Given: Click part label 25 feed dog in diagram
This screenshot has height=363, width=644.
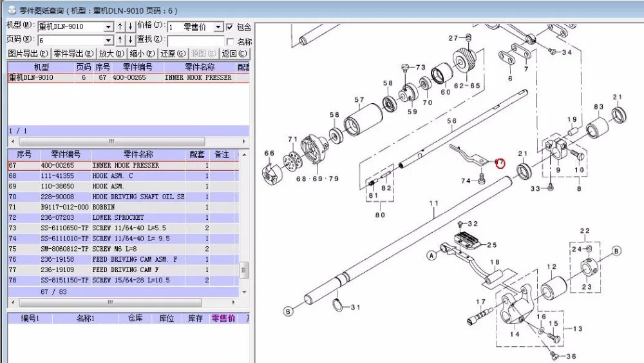Looking at the screenshot, I should pos(492,245).
